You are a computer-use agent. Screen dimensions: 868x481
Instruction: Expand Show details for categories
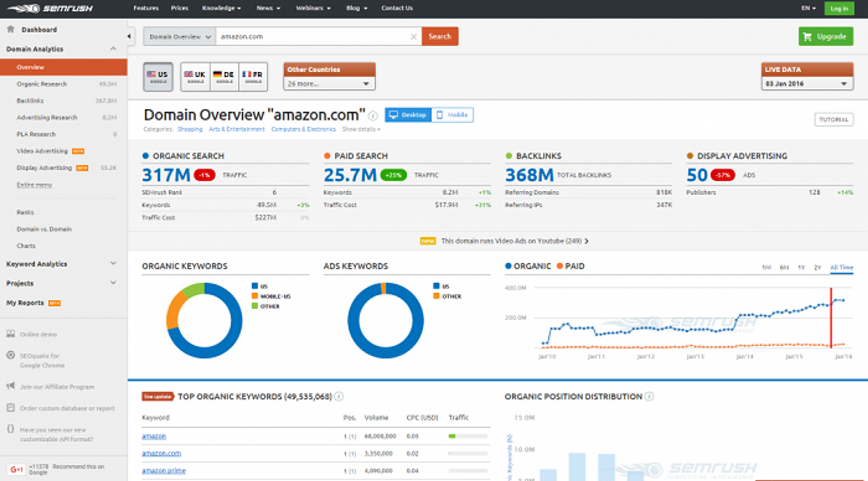361,129
